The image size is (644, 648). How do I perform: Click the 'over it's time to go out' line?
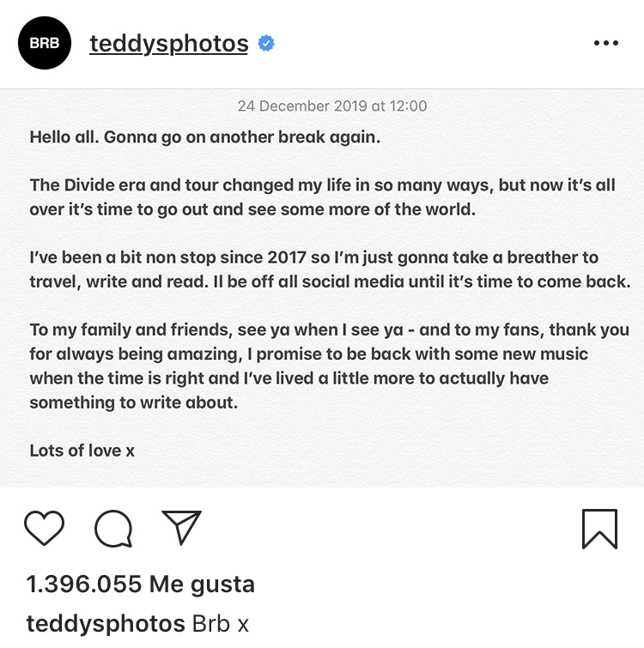[x=252, y=209]
